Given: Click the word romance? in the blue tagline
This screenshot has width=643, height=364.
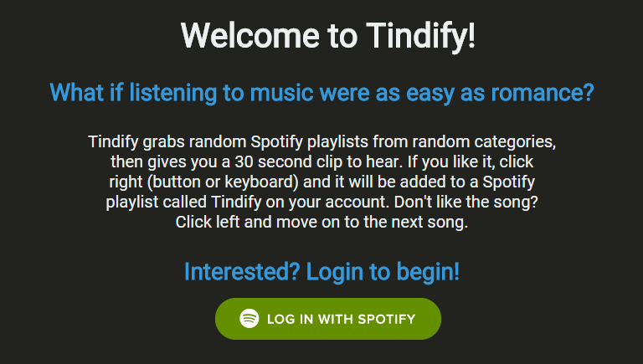Looking at the screenshot, I should (x=543, y=93).
